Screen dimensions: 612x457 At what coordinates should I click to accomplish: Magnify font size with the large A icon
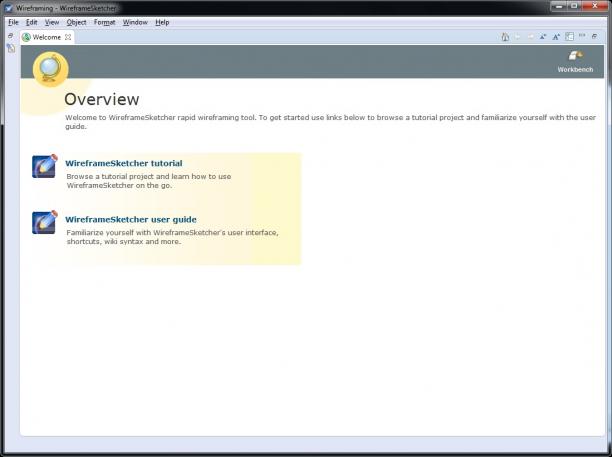[556, 37]
